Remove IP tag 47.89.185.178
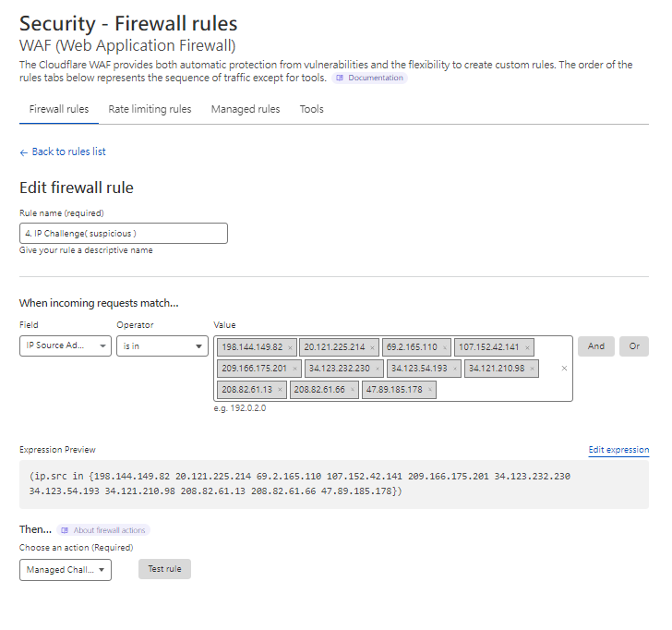The image size is (672, 630). click(429, 390)
